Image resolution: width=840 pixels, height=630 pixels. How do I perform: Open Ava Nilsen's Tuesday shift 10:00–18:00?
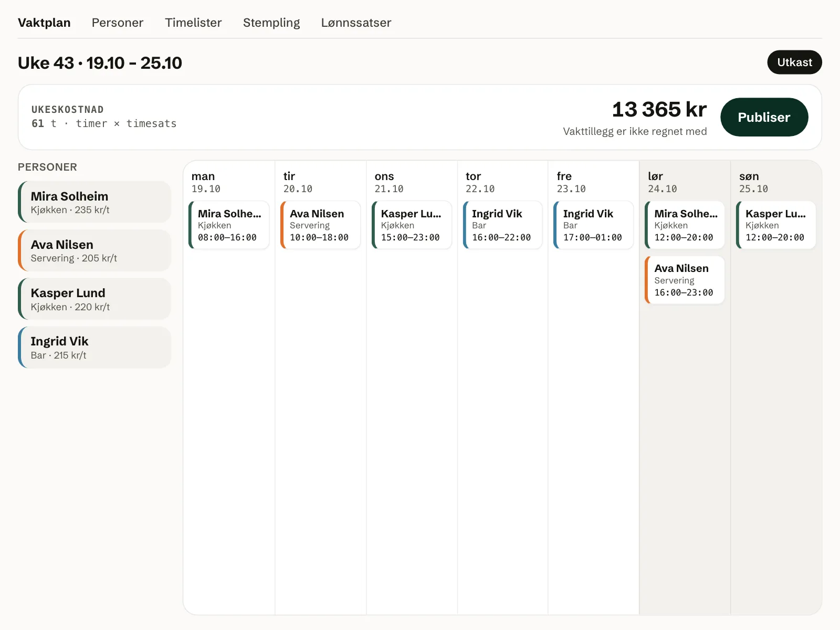coord(320,225)
